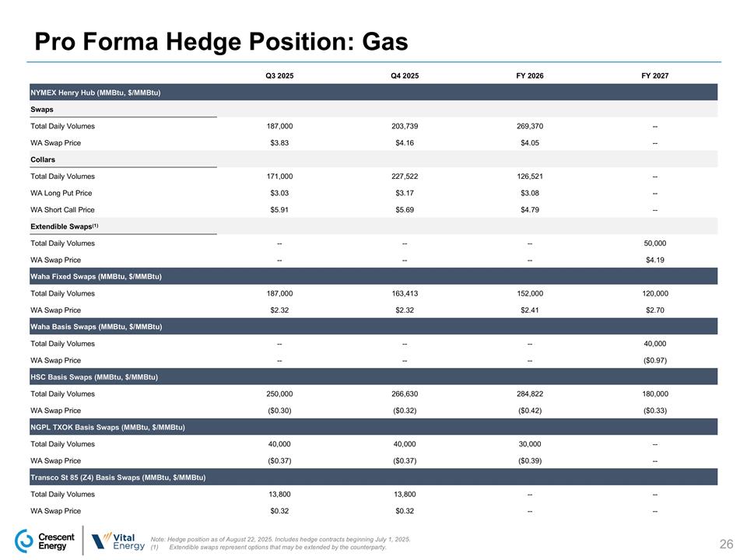Click the $4.19 extendible swap price cell
747x560 pixels.
[655, 260]
